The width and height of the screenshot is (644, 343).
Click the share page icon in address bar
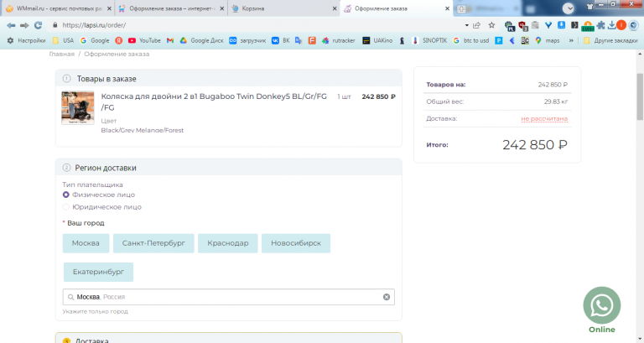477,25
